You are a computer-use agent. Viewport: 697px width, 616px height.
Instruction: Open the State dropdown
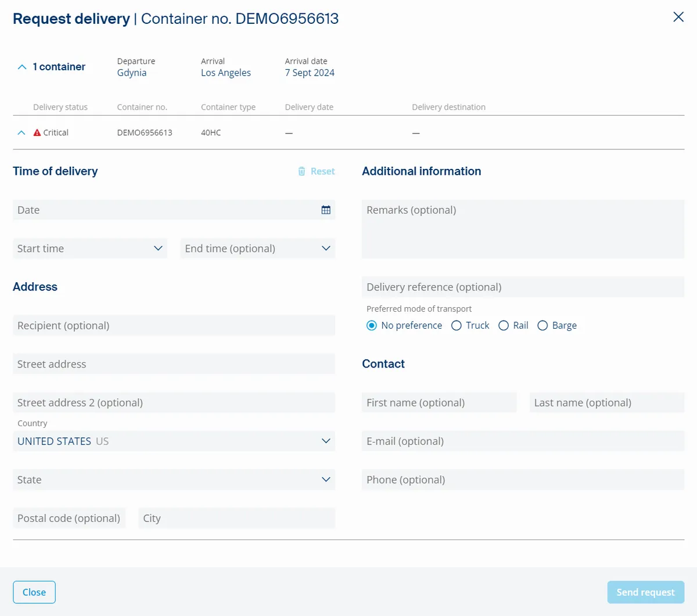coord(174,480)
